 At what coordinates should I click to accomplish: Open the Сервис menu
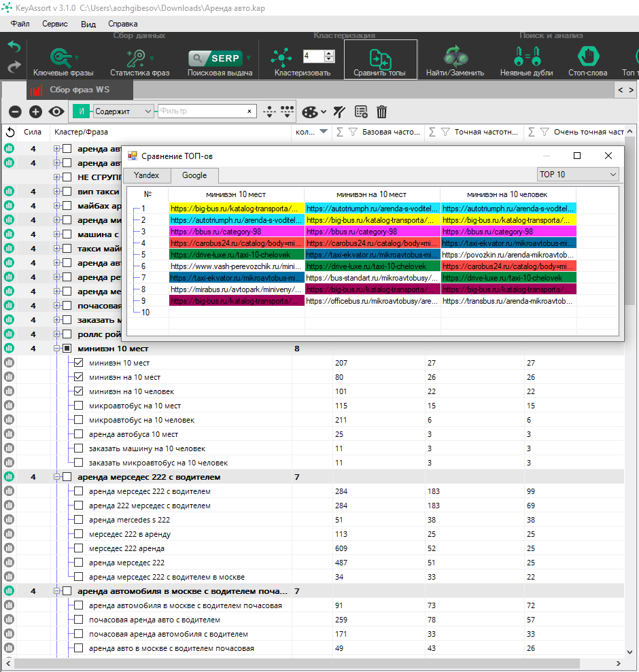[55, 24]
